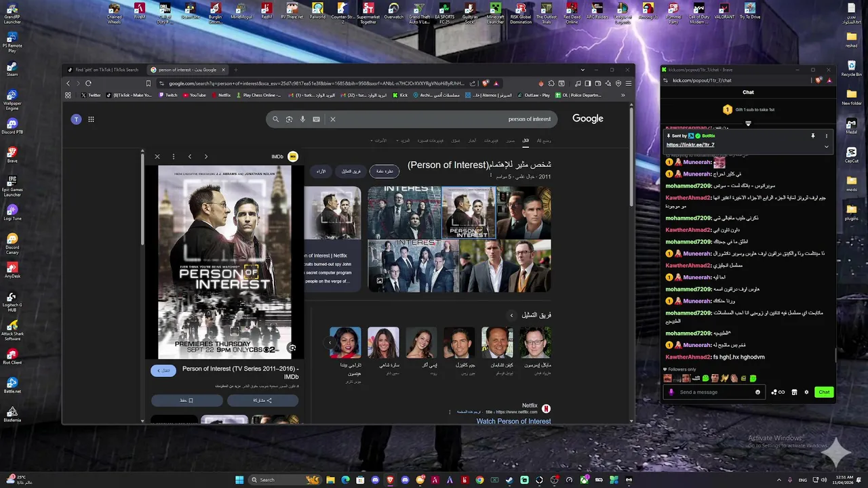Reload the Google results page

(88, 83)
